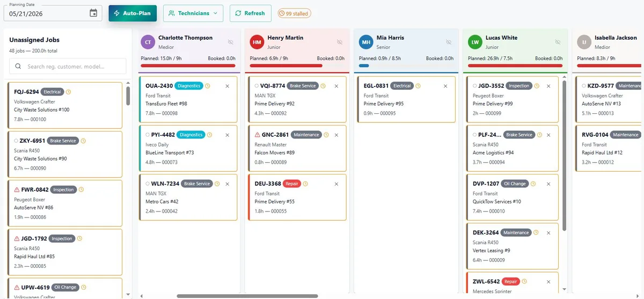Click the '48 jobs — 200.0h total' summary

tap(33, 50)
